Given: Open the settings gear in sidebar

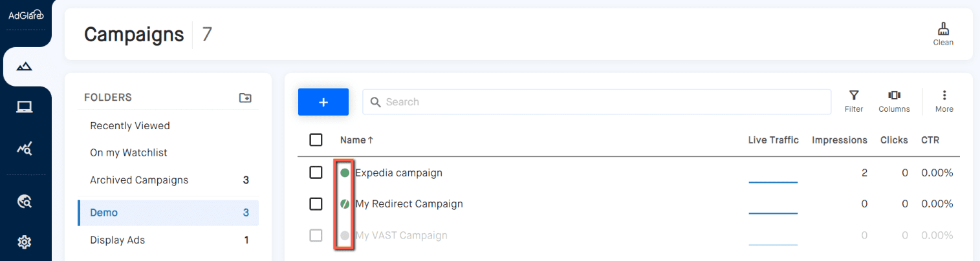Looking at the screenshot, I should (x=25, y=242).
